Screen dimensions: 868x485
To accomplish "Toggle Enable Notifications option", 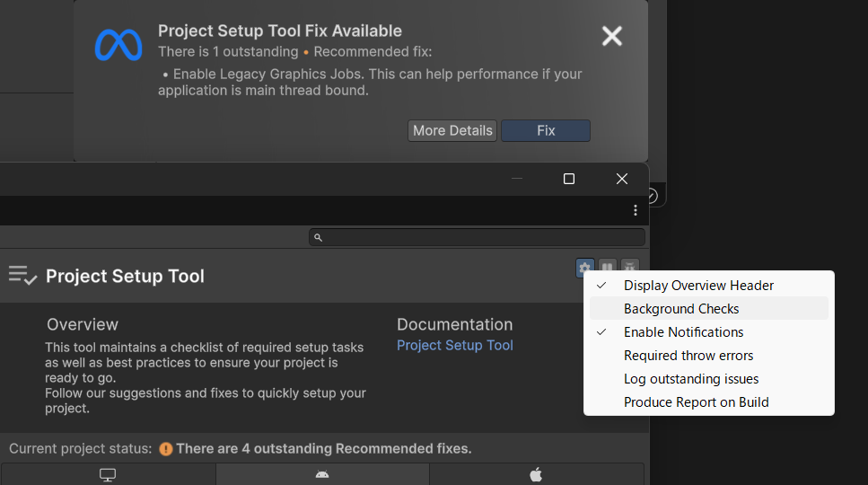I will [x=708, y=332].
